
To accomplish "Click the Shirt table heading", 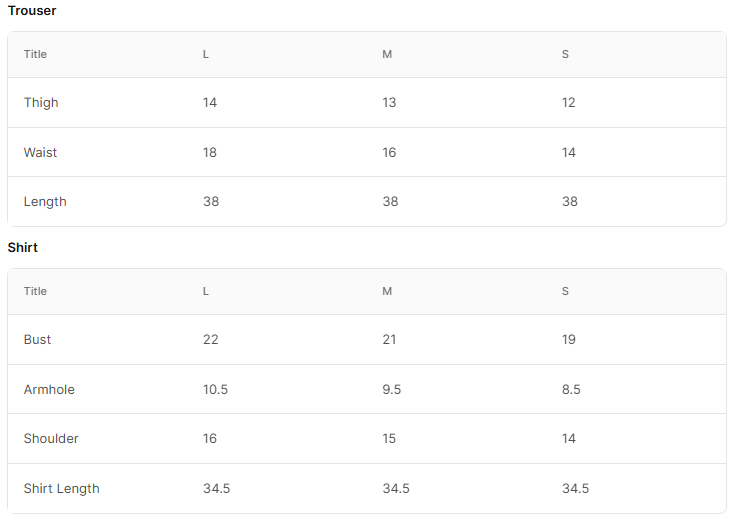I will coord(22,247).
